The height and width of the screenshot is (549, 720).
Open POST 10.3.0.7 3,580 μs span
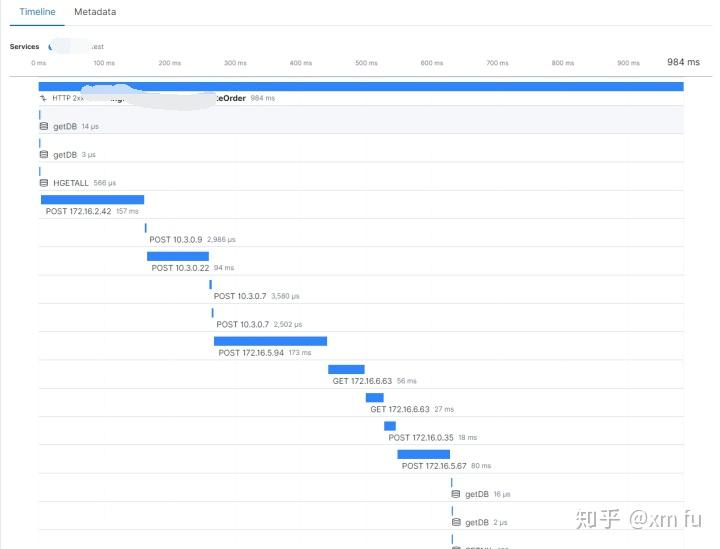click(239, 296)
